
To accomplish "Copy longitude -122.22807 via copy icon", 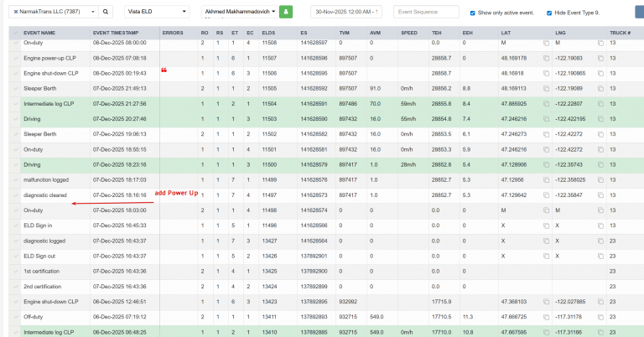I will tap(600, 104).
